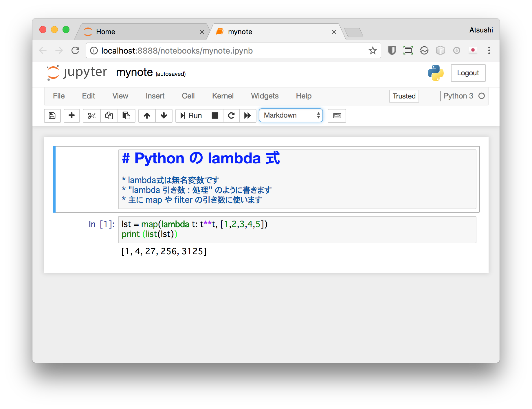532x409 pixels.
Task: Open the Chrome browser options menu
Action: click(x=489, y=50)
